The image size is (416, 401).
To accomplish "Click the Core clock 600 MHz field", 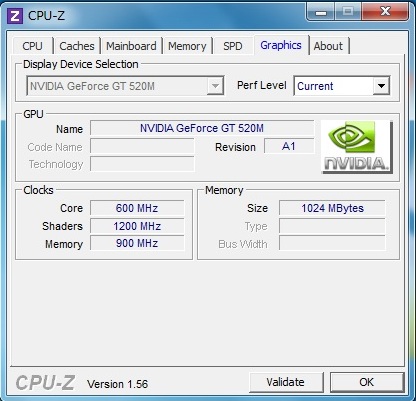I will (x=137, y=208).
